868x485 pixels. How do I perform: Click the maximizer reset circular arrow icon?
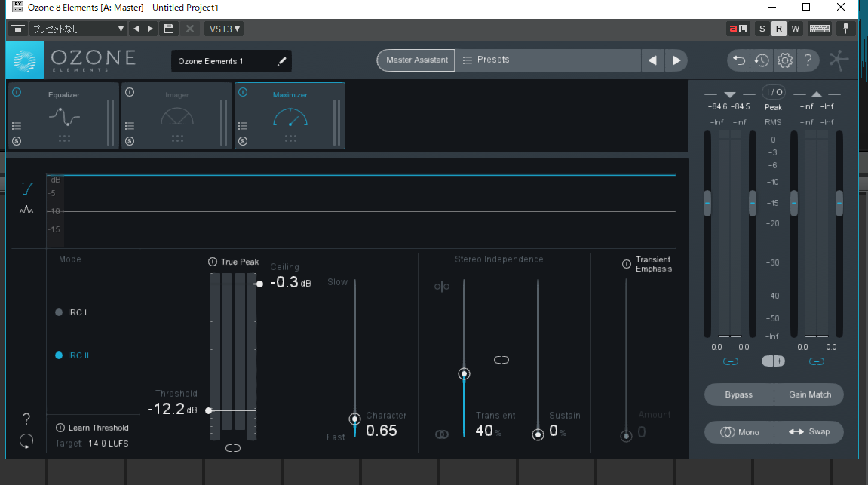pyautogui.click(x=26, y=442)
